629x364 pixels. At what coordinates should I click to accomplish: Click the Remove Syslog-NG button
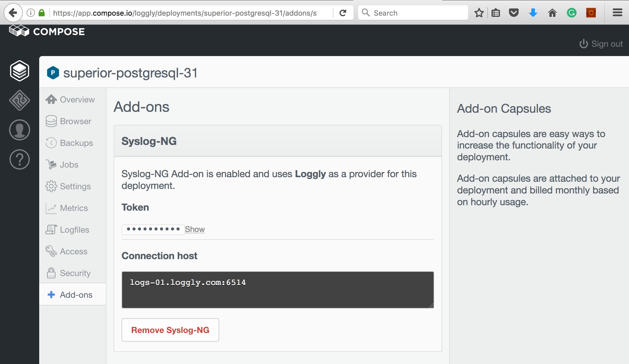(170, 330)
